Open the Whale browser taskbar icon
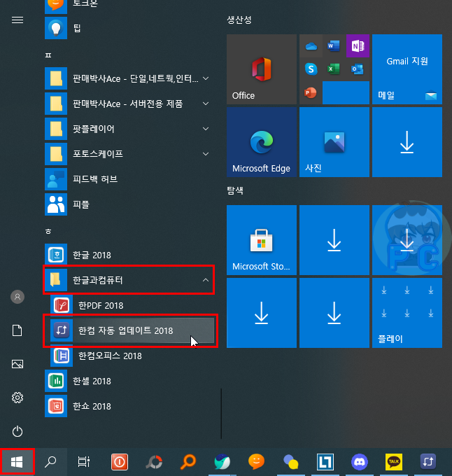452x476 pixels. coord(222,462)
